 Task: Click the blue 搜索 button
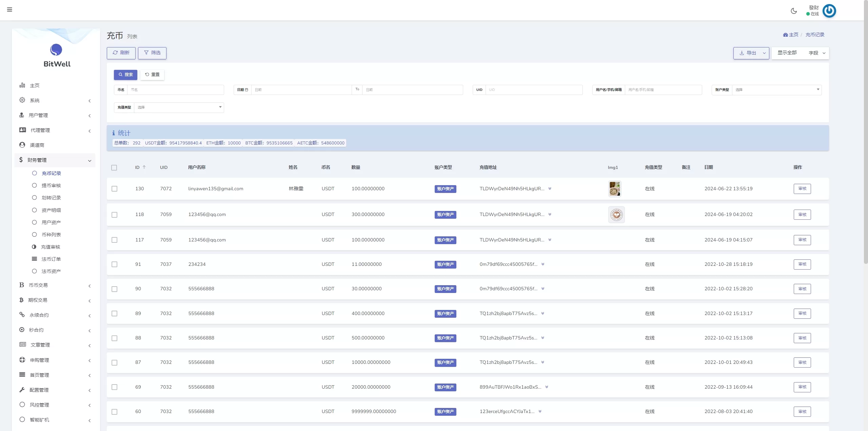pos(125,75)
